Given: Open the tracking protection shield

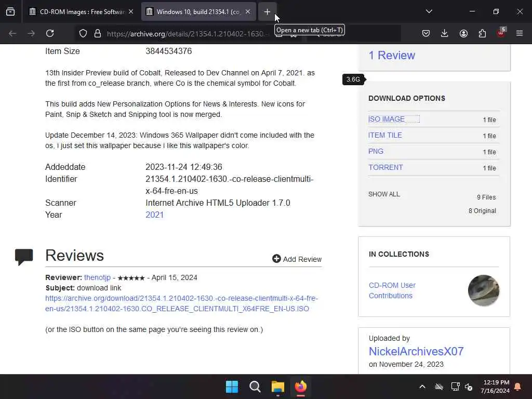Looking at the screenshot, I should [x=83, y=33].
